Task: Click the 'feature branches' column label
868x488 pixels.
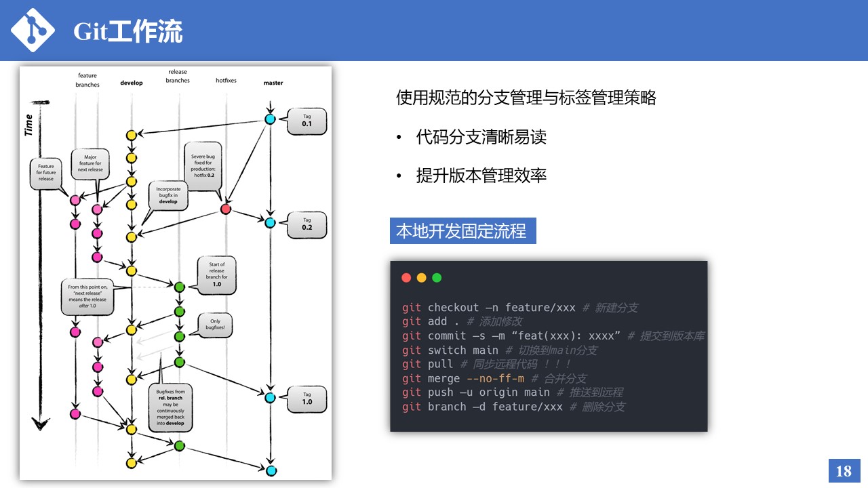Action: point(87,80)
